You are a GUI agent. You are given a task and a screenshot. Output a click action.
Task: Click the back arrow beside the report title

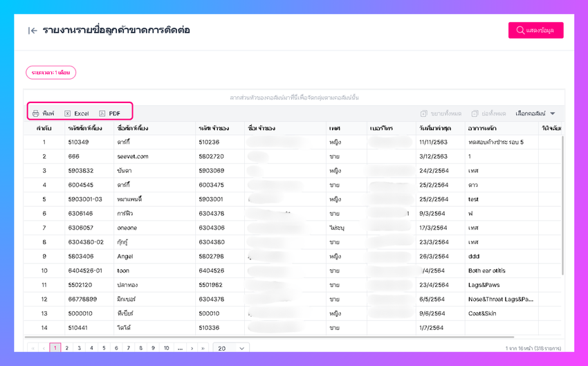pyautogui.click(x=33, y=30)
